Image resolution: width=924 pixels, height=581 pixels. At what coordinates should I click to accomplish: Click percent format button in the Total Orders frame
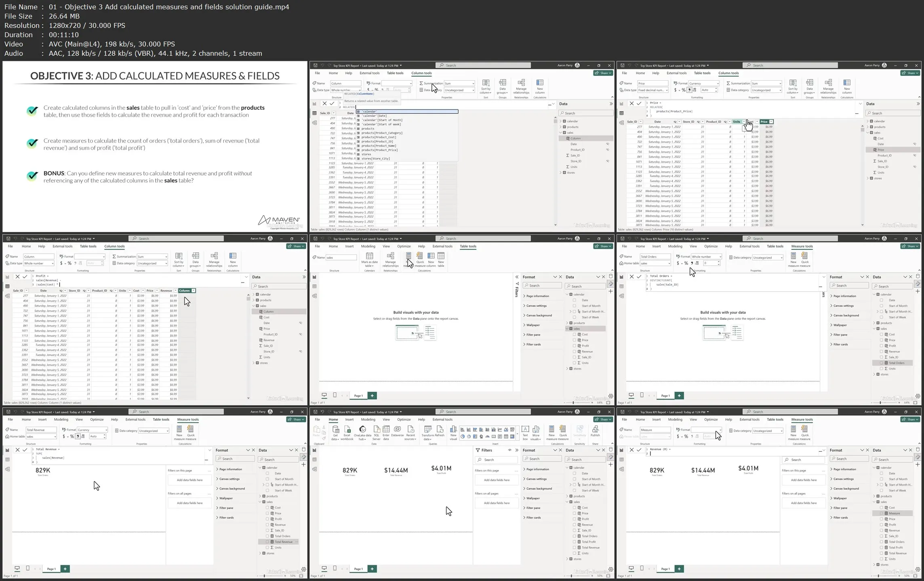click(686, 263)
